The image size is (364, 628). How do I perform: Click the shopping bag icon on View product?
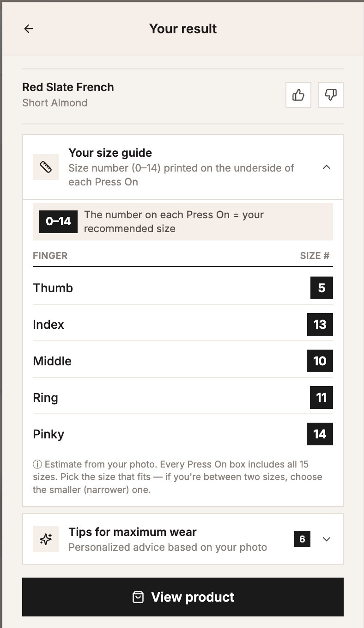[x=138, y=597]
